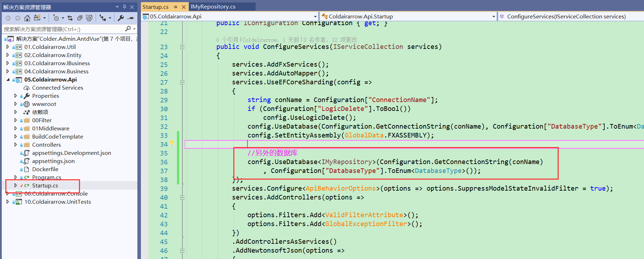644x259 pixels.
Task: Click GlobalExceptionFilter text on line 43
Action: (366, 224)
